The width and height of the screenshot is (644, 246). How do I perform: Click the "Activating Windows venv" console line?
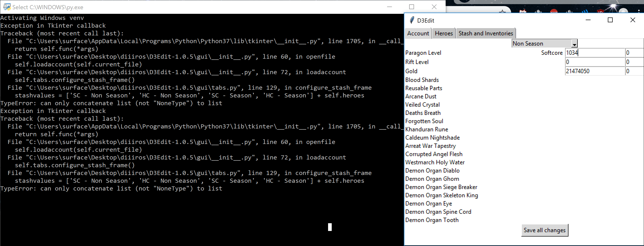pos(42,18)
